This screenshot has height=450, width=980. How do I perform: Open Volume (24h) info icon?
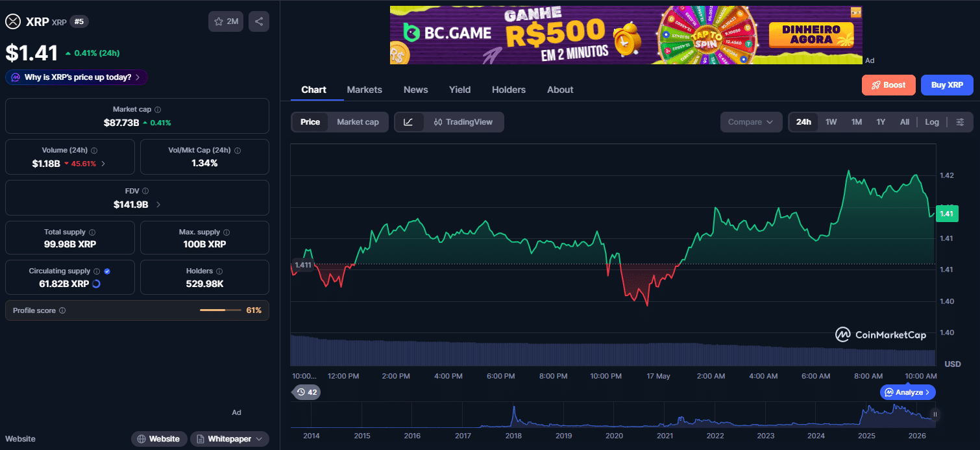[x=94, y=151]
